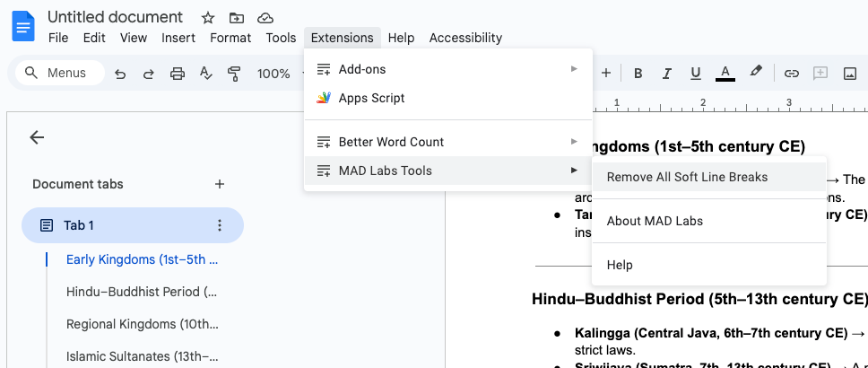Open the highlight color pen
This screenshot has width=868, height=368.
point(756,72)
